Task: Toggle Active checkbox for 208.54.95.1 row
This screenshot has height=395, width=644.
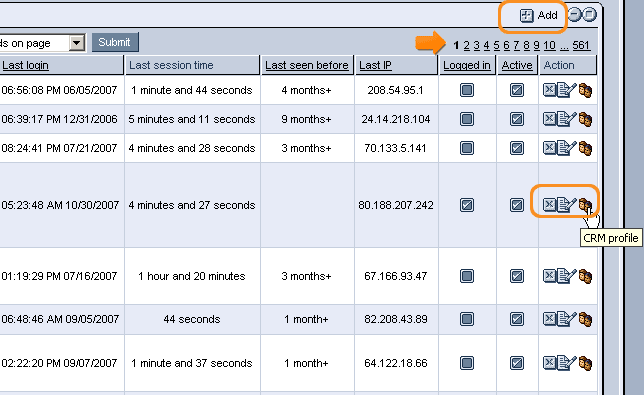Action: point(517,90)
